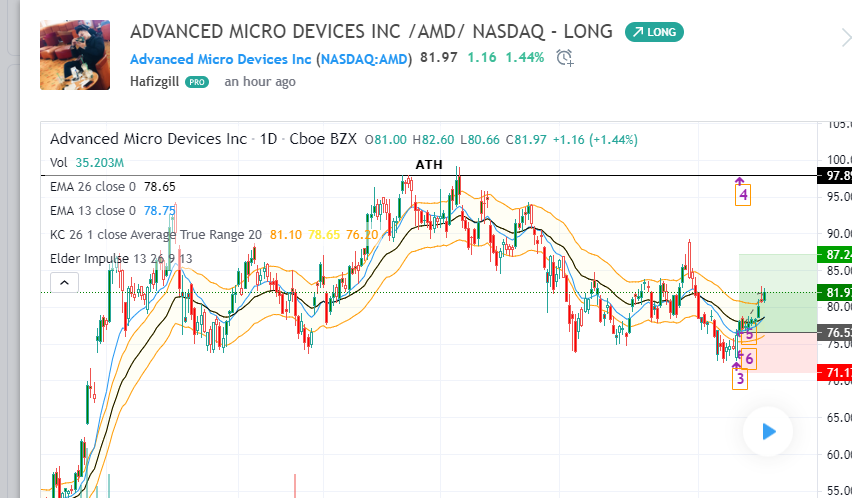Click the next idea arrow beside the LONG badge

click(x=847, y=38)
